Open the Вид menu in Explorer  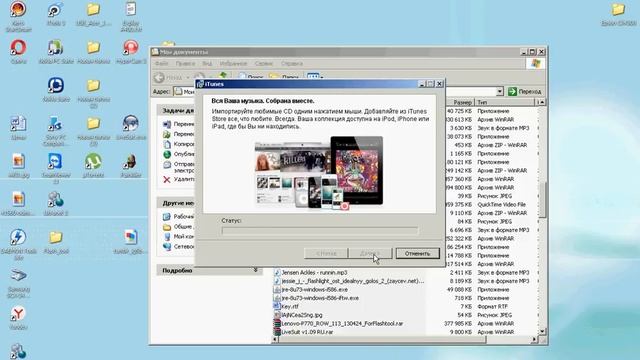point(207,64)
